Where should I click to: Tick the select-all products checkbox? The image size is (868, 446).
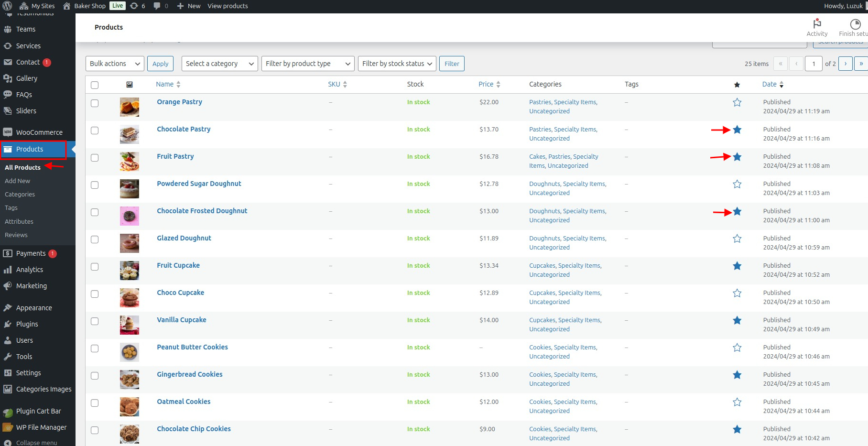[95, 85]
